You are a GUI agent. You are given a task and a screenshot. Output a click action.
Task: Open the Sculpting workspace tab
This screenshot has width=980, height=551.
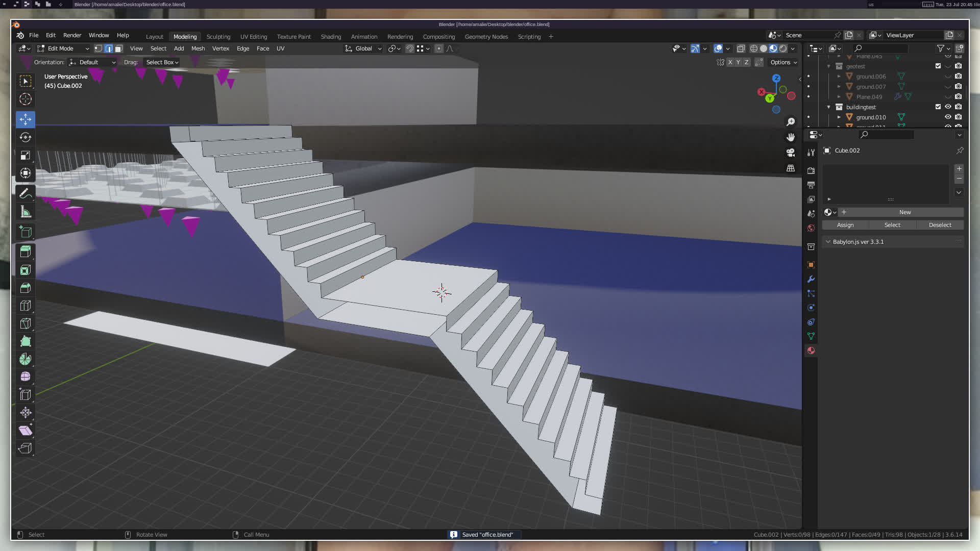[218, 37]
